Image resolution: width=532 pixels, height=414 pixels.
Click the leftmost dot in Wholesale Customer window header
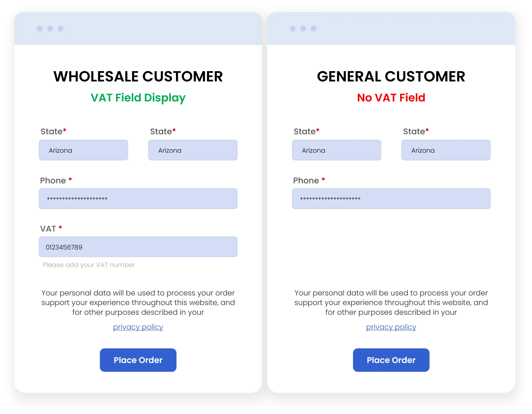point(39,29)
